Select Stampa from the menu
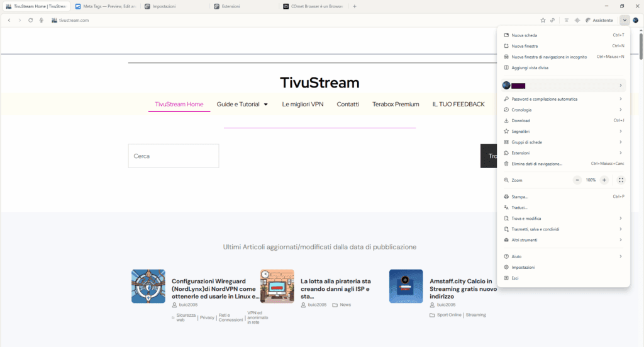The width and height of the screenshot is (644, 347). tap(563, 196)
